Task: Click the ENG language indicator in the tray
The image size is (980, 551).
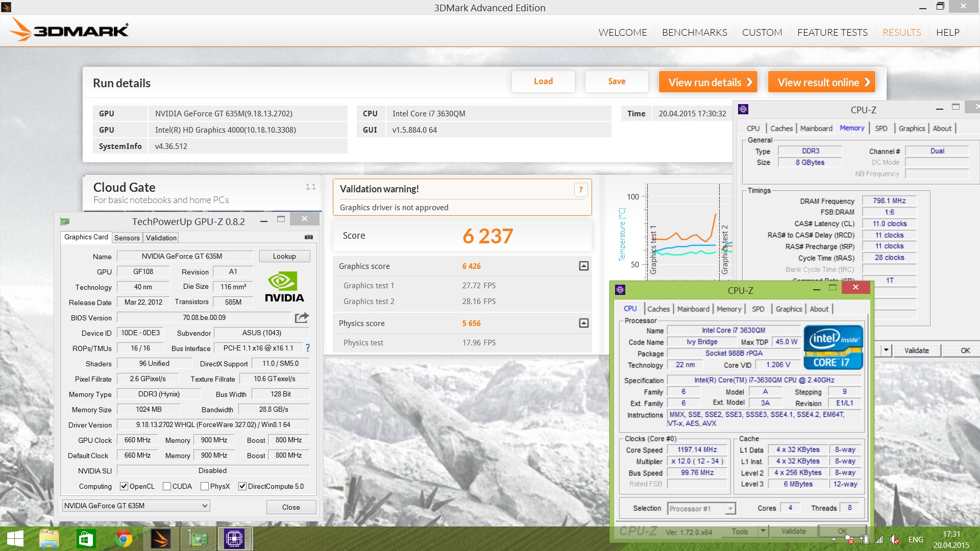Action: [x=916, y=539]
